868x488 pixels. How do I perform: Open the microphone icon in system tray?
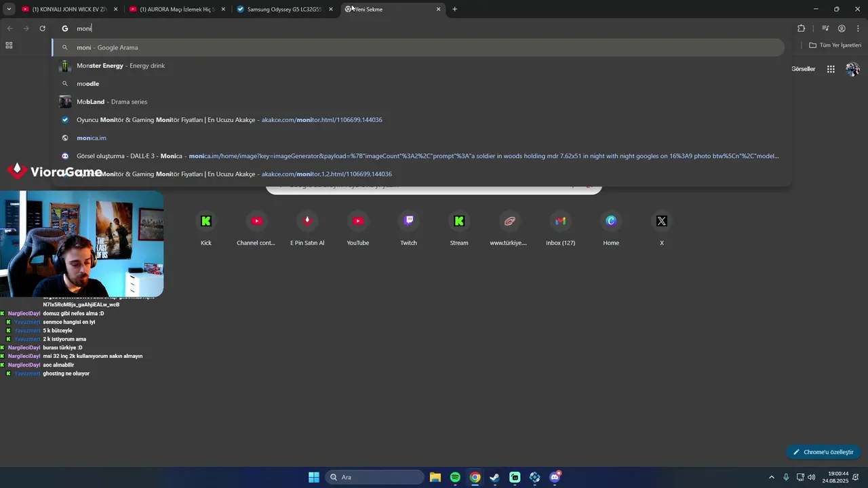[x=786, y=477]
